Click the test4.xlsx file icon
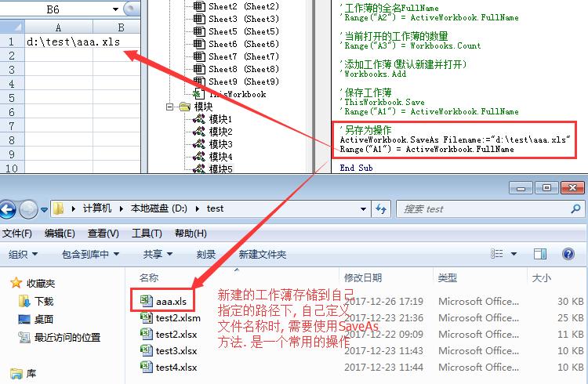 [x=147, y=367]
